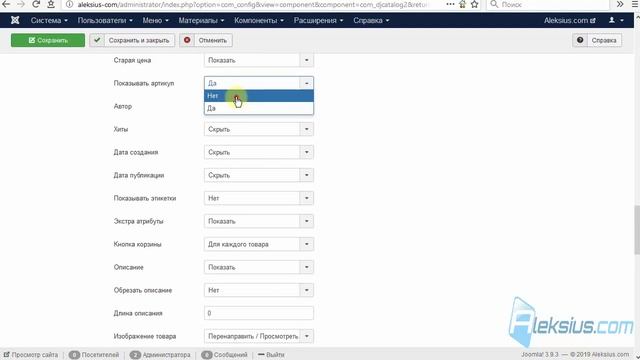This screenshot has height=360, width=640.
Task: Open the Справка menu in navbar
Action: pyautogui.click(x=371, y=20)
